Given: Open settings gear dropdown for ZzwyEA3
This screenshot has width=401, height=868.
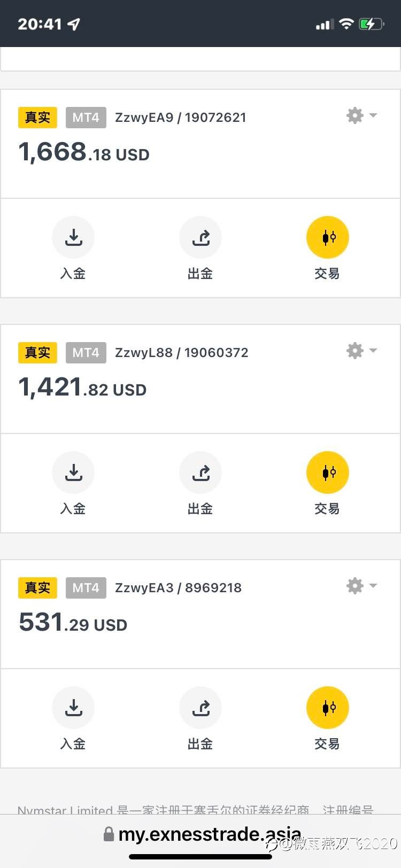Looking at the screenshot, I should (x=362, y=586).
